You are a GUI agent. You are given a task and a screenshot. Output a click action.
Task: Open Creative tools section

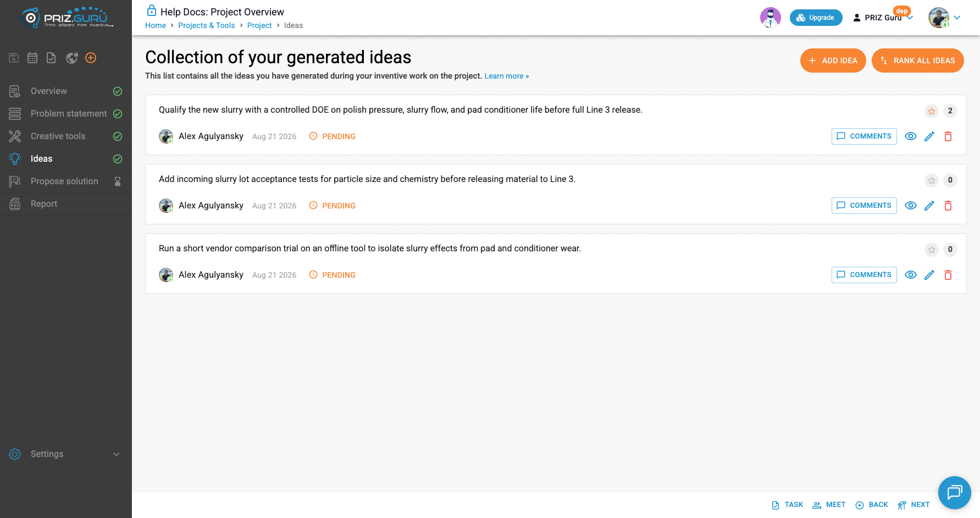pos(66,136)
